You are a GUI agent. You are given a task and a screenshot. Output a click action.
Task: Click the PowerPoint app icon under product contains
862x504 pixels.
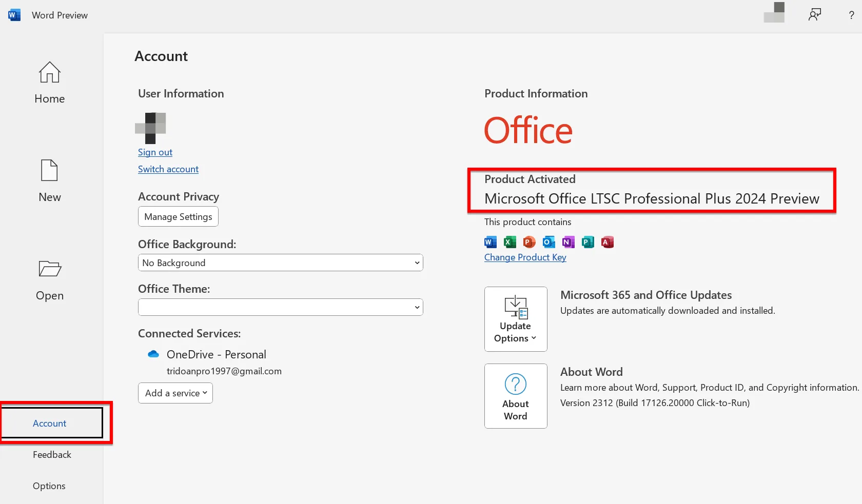[x=530, y=242]
